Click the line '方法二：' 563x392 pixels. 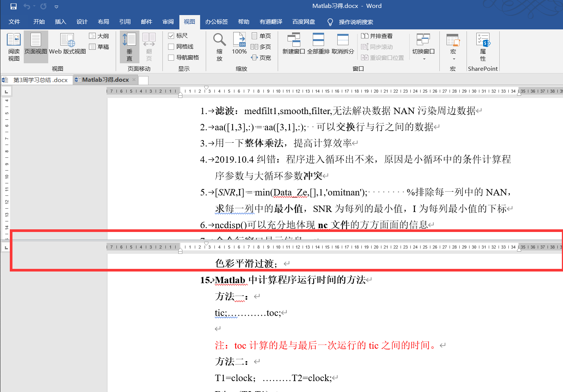click(x=232, y=362)
